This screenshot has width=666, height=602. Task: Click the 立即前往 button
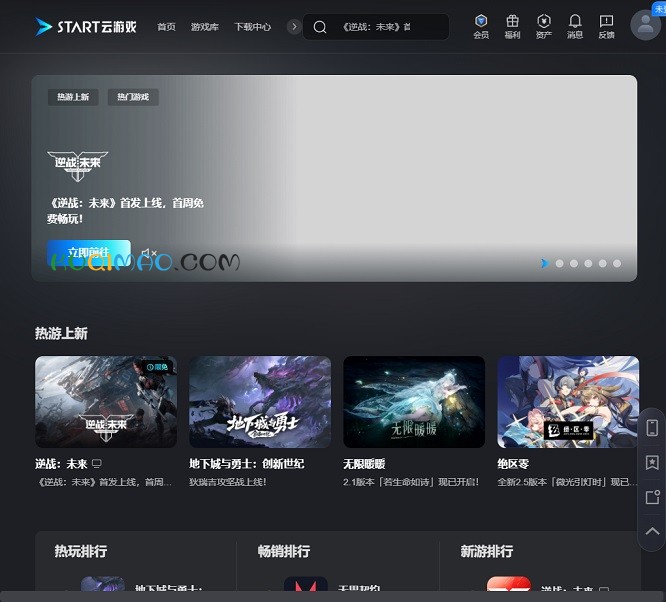pos(88,252)
